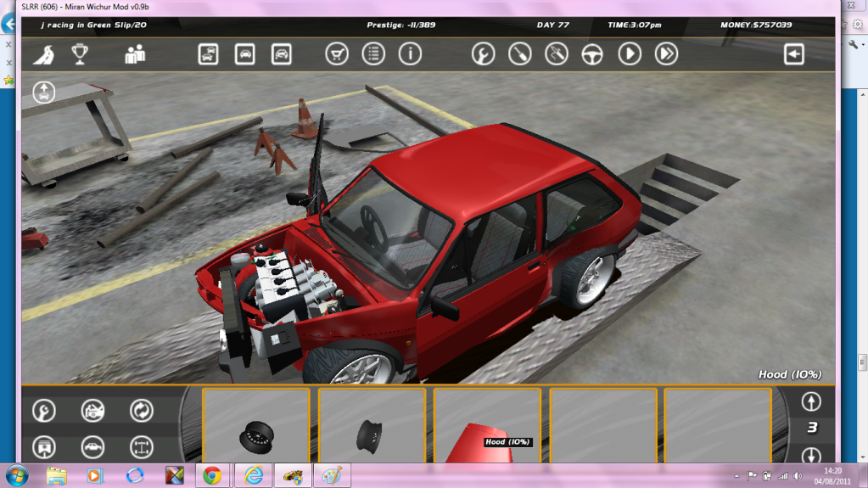Click the play button icon
The width and height of the screenshot is (868, 488).
tap(630, 54)
